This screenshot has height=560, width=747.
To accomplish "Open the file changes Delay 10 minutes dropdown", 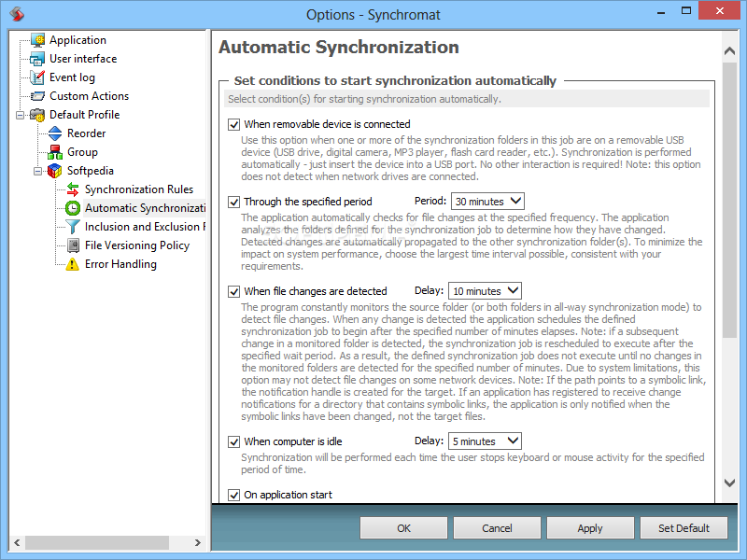I will click(x=485, y=291).
